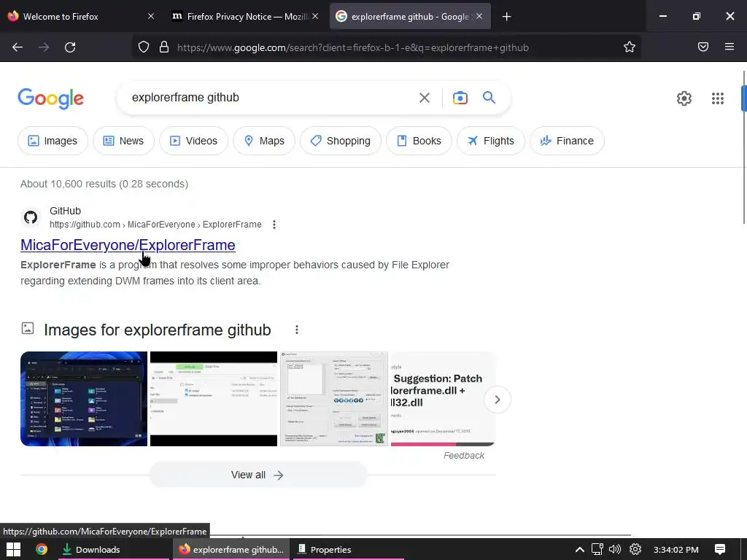Open the white file list image thumbnail

click(x=214, y=399)
